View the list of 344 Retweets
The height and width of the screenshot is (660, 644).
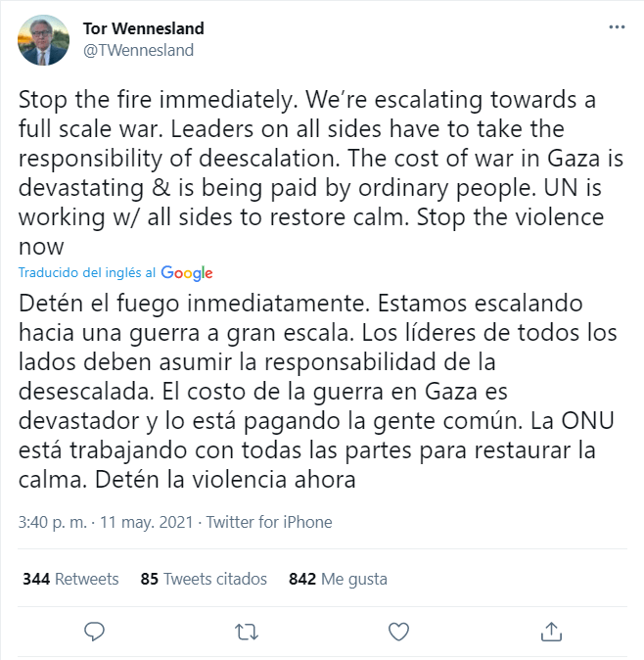point(70,579)
